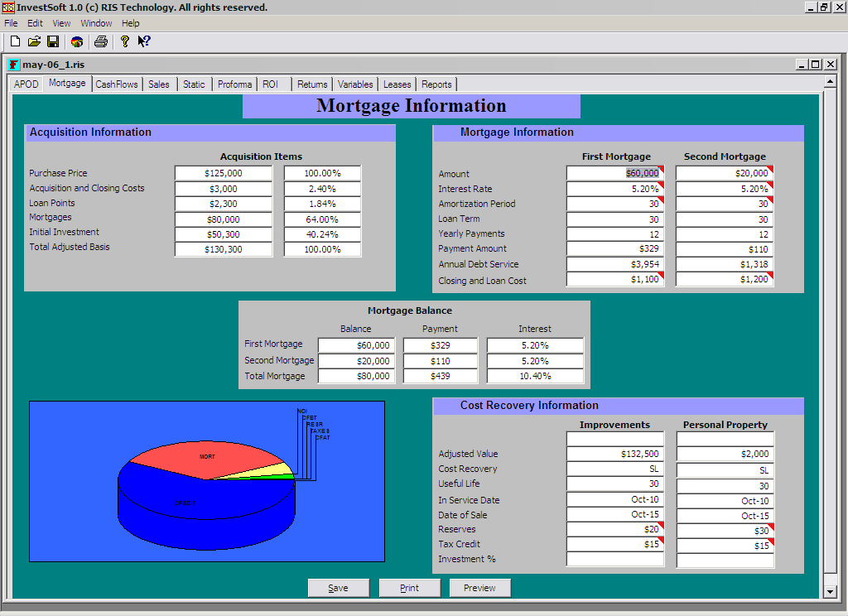Viewport: 848px width, 616px height.
Task: Select the First Mortgage Annual Debt Service field
Action: tap(615, 264)
